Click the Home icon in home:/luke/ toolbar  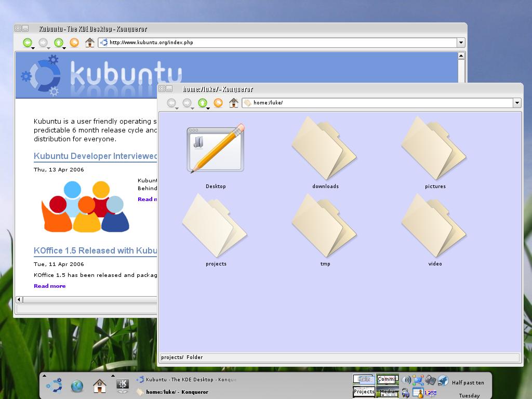233,102
